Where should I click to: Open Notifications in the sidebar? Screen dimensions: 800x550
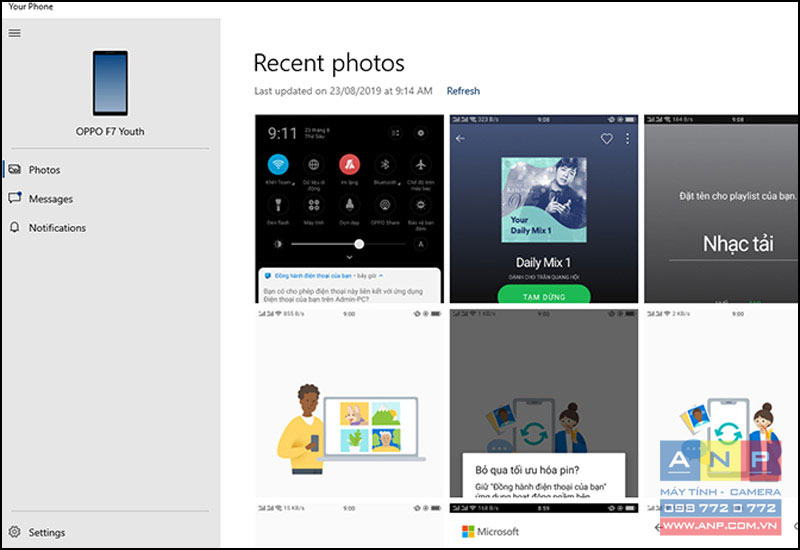pos(110,228)
